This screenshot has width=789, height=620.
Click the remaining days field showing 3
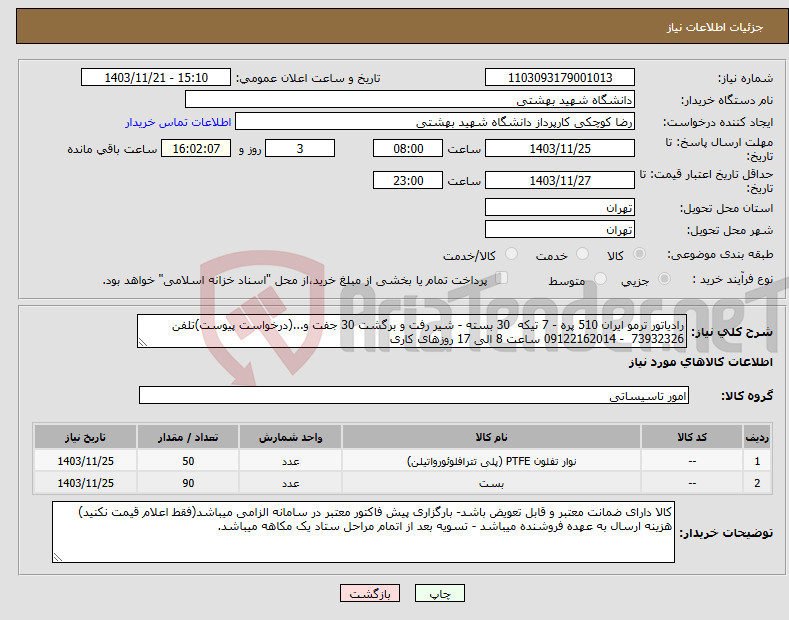click(x=300, y=148)
